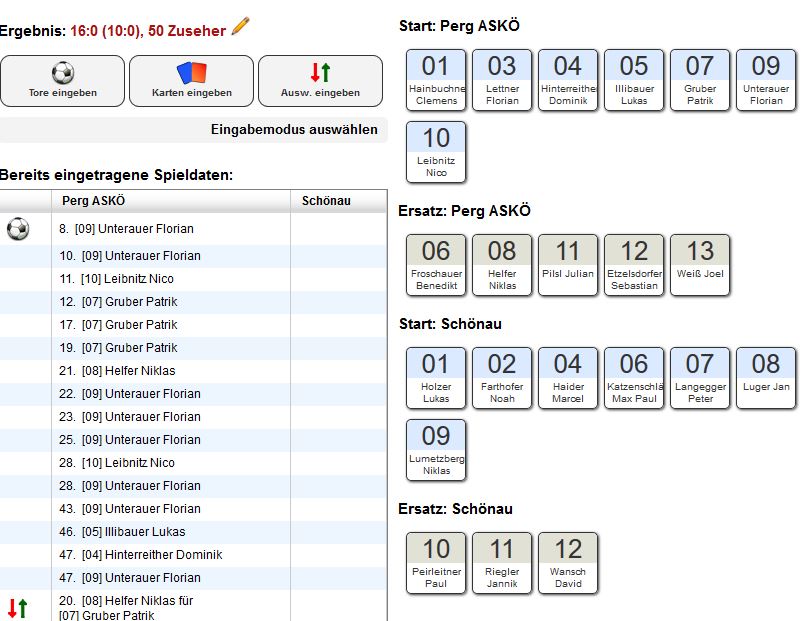Open Tore eingeben goal entry

click(63, 81)
